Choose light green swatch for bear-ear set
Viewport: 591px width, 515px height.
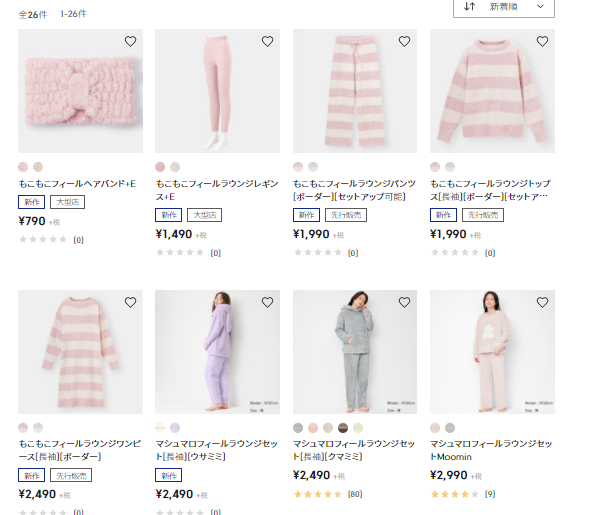(358, 428)
